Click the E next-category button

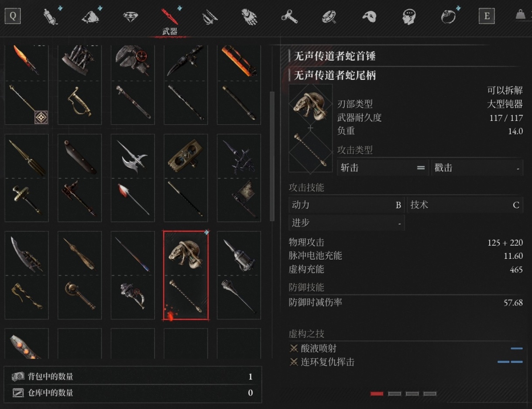(x=487, y=17)
